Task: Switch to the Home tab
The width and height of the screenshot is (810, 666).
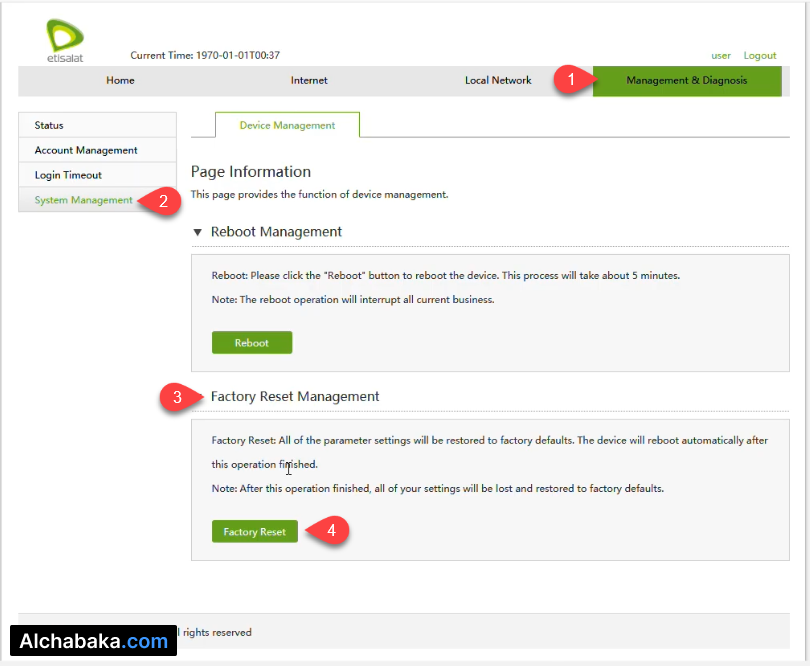Action: (x=120, y=81)
